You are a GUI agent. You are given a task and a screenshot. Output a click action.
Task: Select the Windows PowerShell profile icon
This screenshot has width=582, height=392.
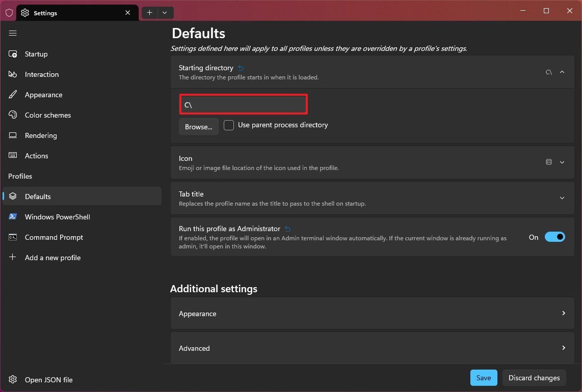tap(13, 216)
